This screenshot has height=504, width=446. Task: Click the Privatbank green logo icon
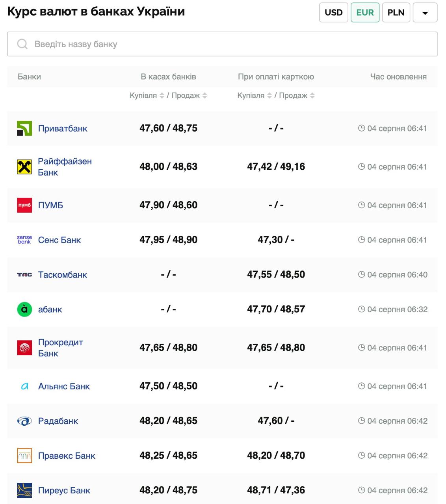24,128
